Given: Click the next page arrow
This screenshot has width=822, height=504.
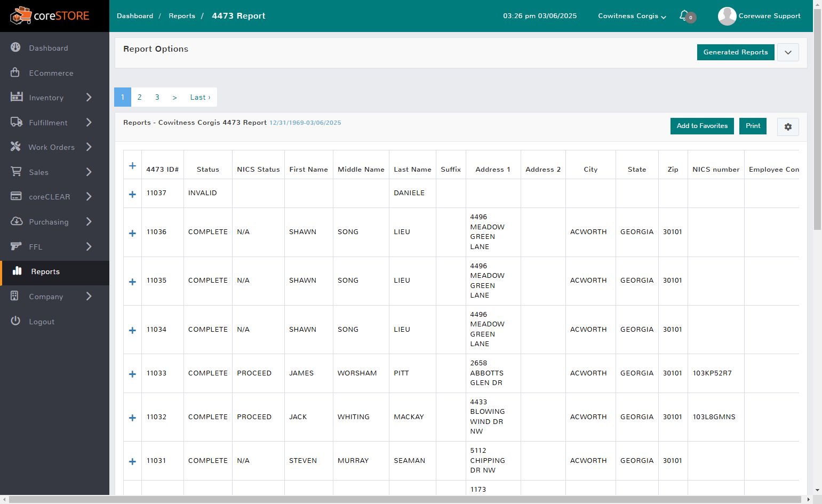Looking at the screenshot, I should coord(174,97).
